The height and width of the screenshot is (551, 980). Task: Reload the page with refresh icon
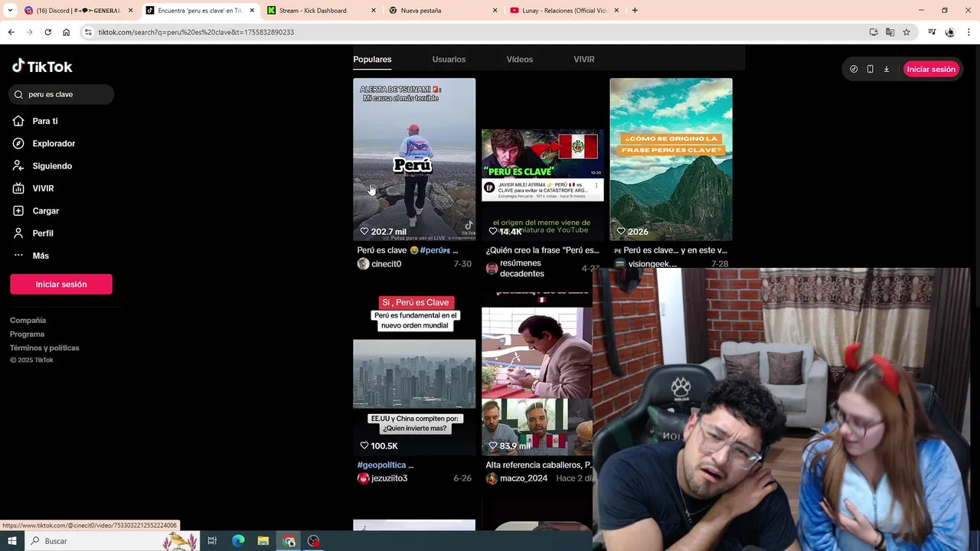47,32
